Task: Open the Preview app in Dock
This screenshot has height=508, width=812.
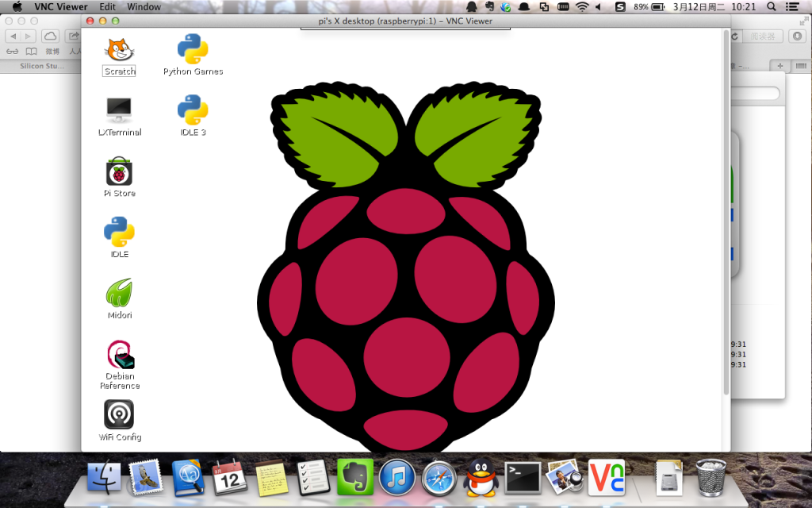Action: point(565,477)
